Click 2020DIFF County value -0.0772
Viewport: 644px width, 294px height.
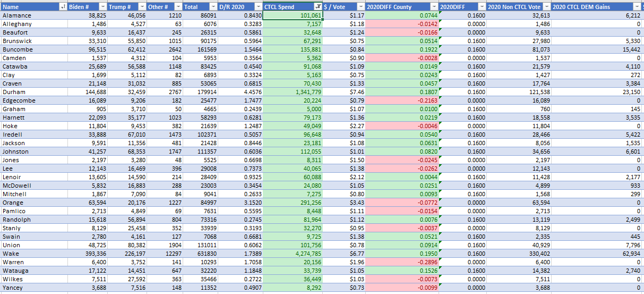click(x=427, y=203)
